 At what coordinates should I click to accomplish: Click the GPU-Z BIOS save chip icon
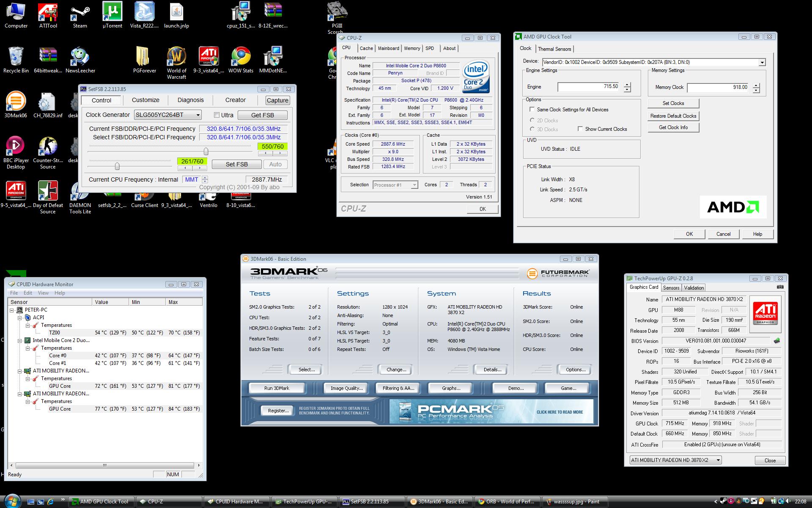click(777, 341)
